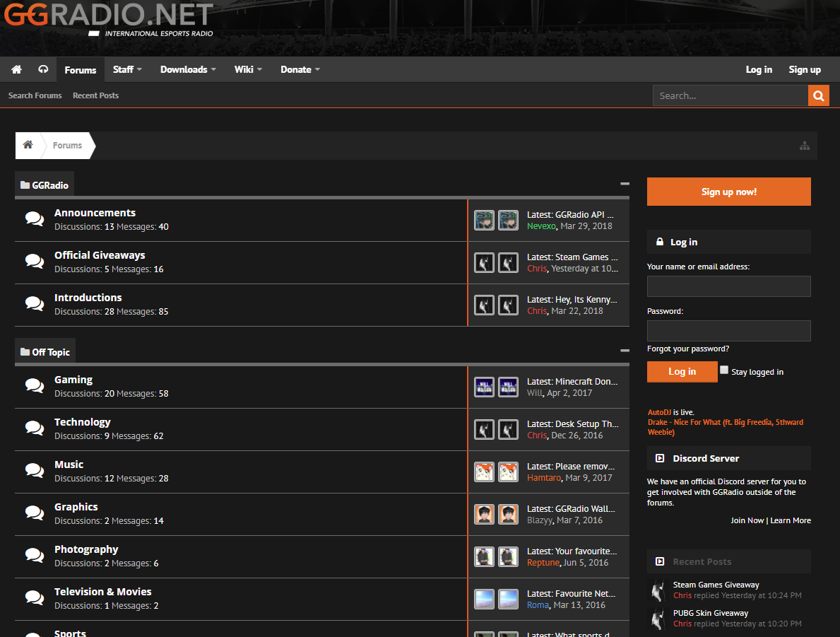Open the Photography forum
This screenshot has height=637, width=840.
click(x=86, y=549)
